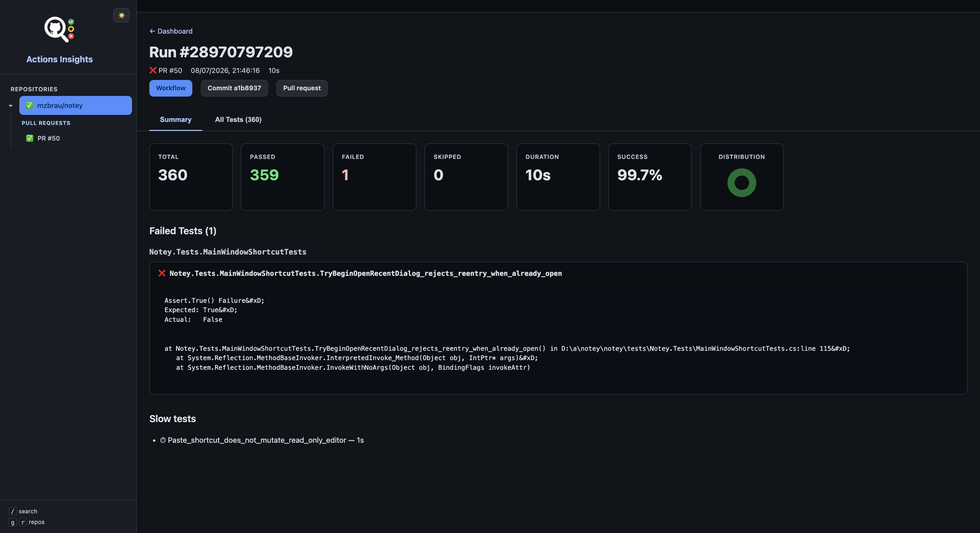Click the Failed 1 card
This screenshot has width=980, height=533.
coord(374,177)
